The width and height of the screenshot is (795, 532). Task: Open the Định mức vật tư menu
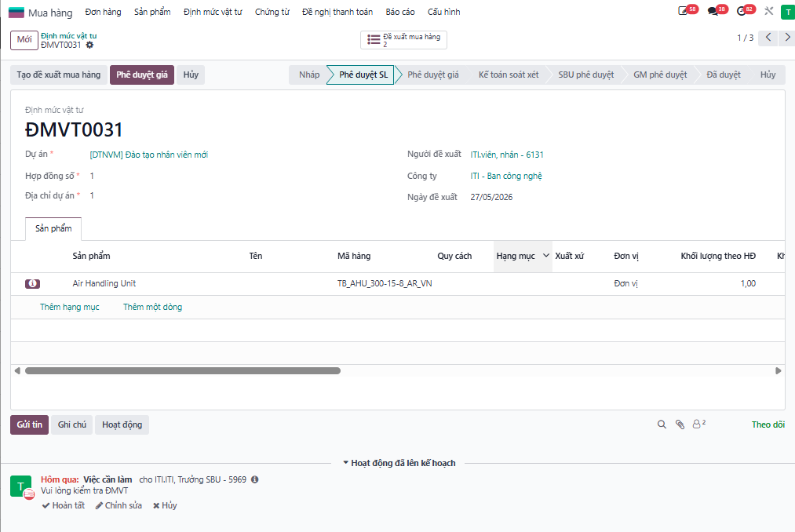tap(213, 12)
